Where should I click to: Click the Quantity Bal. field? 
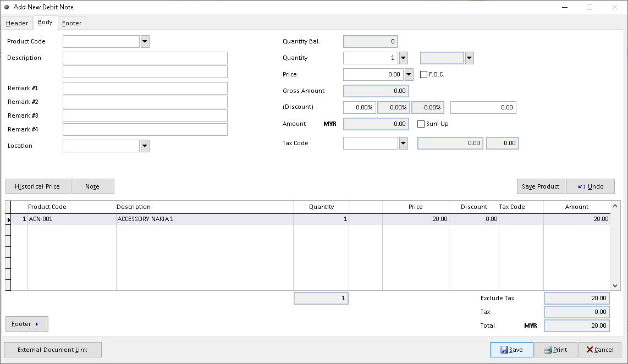(x=371, y=41)
